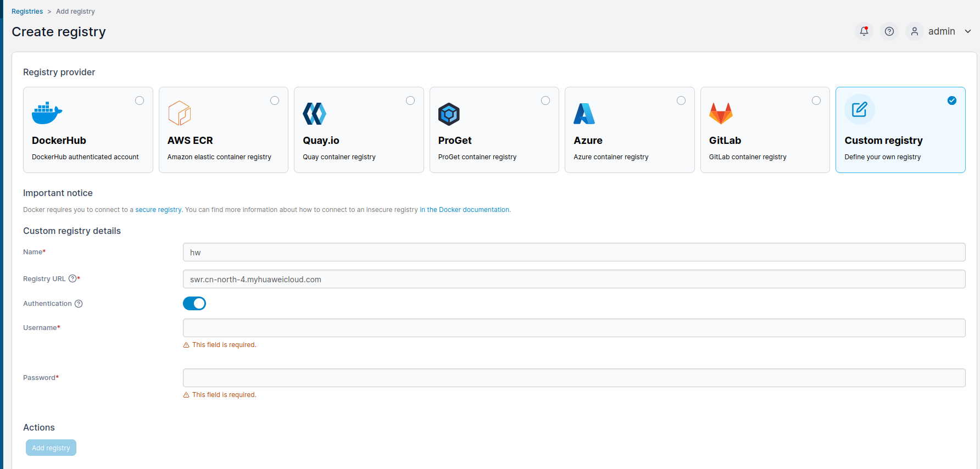Click the 'Authentication' field label

pos(47,304)
